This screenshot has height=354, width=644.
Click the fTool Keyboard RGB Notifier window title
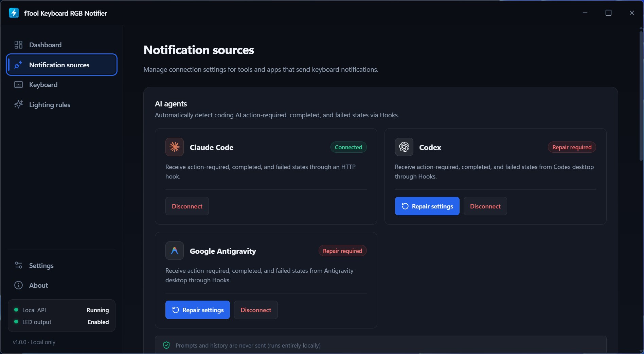tap(66, 13)
